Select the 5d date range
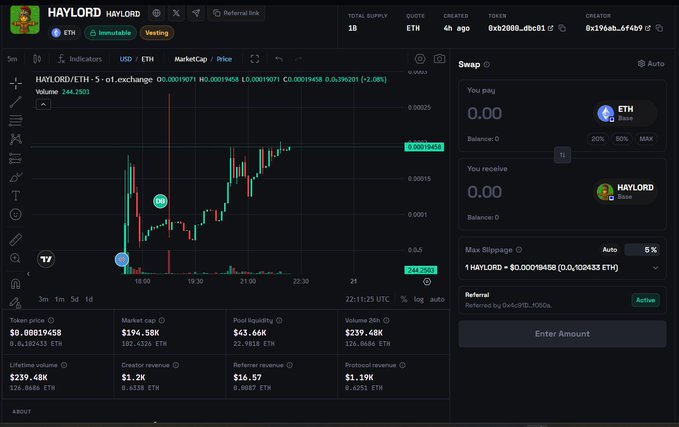The width and height of the screenshot is (679, 427). 74,299
